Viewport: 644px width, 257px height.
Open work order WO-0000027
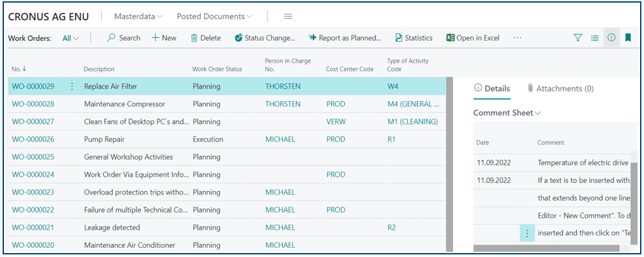point(33,122)
